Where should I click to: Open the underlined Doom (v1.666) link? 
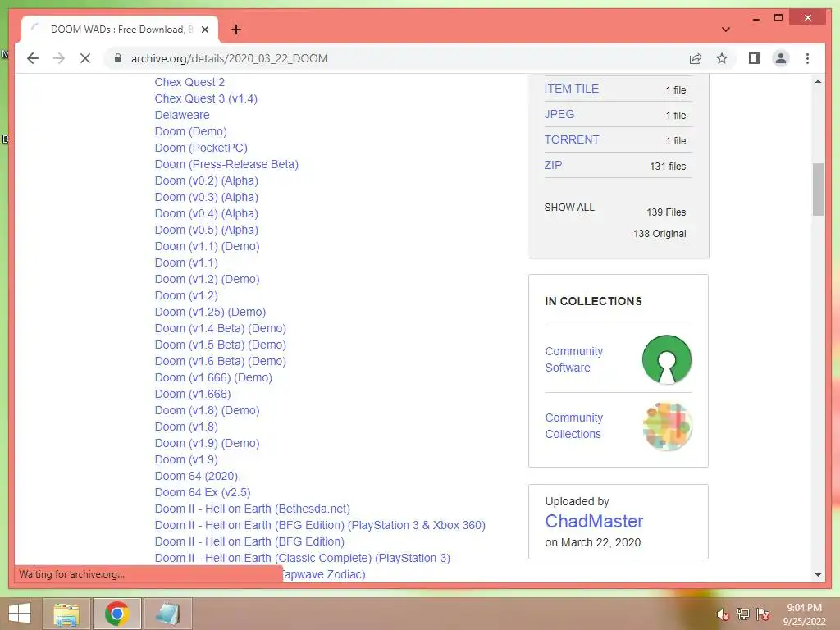pos(193,395)
